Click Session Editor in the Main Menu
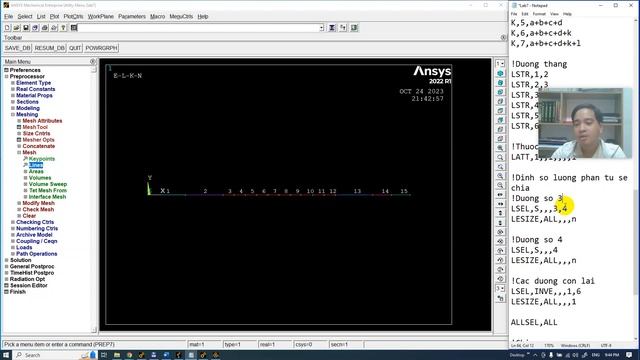Image resolution: width=640 pixels, height=360 pixels. point(29,285)
